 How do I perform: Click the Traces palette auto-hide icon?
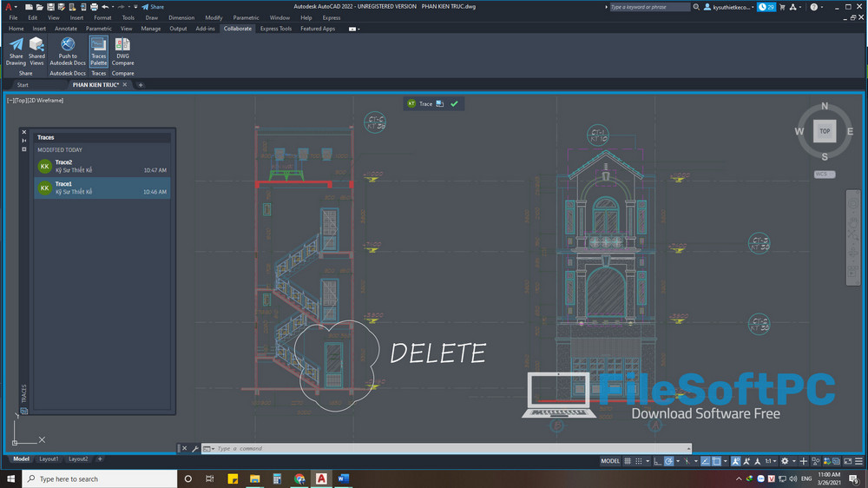coord(23,141)
